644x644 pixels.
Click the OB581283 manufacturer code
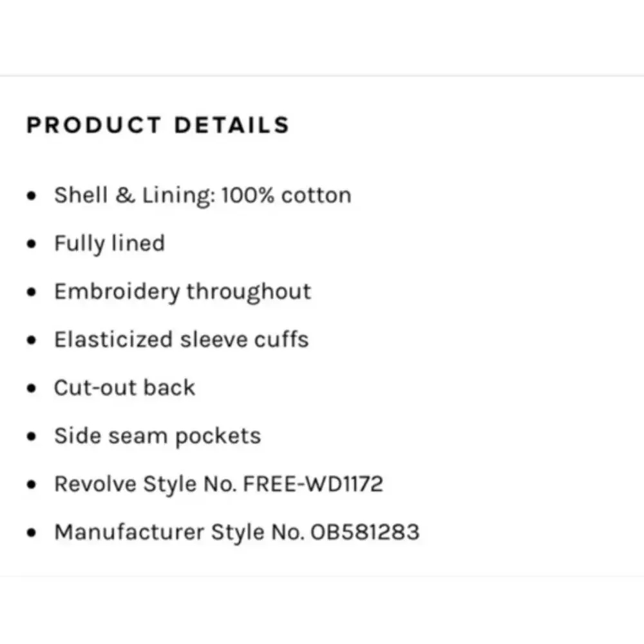[365, 533]
